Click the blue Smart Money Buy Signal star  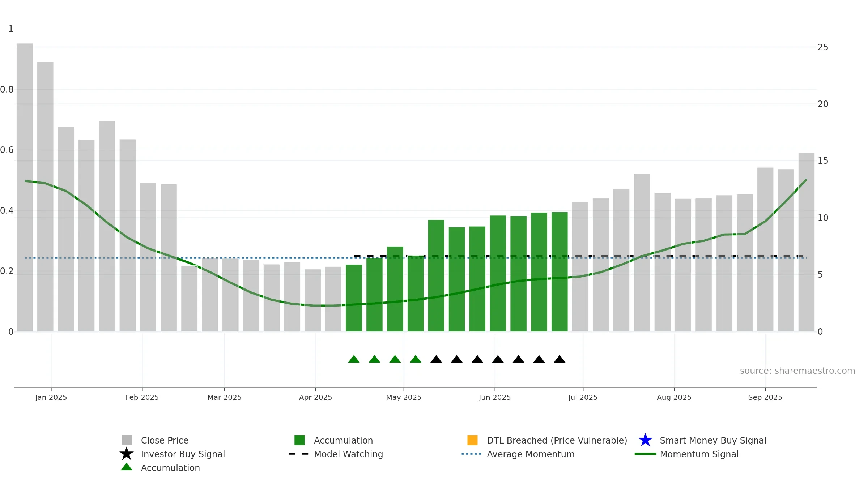coord(645,440)
